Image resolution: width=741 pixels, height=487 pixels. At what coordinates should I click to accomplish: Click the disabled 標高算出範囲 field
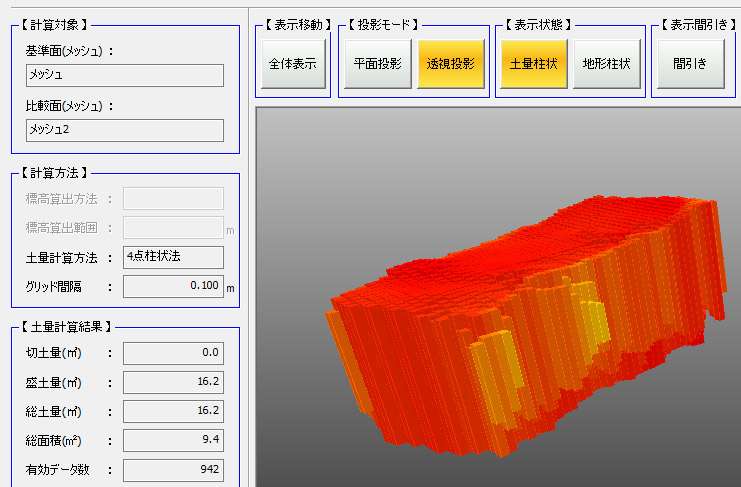tap(173, 228)
